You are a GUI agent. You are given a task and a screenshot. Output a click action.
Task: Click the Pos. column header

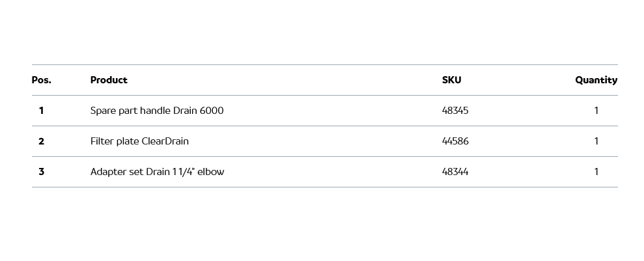coord(41,80)
